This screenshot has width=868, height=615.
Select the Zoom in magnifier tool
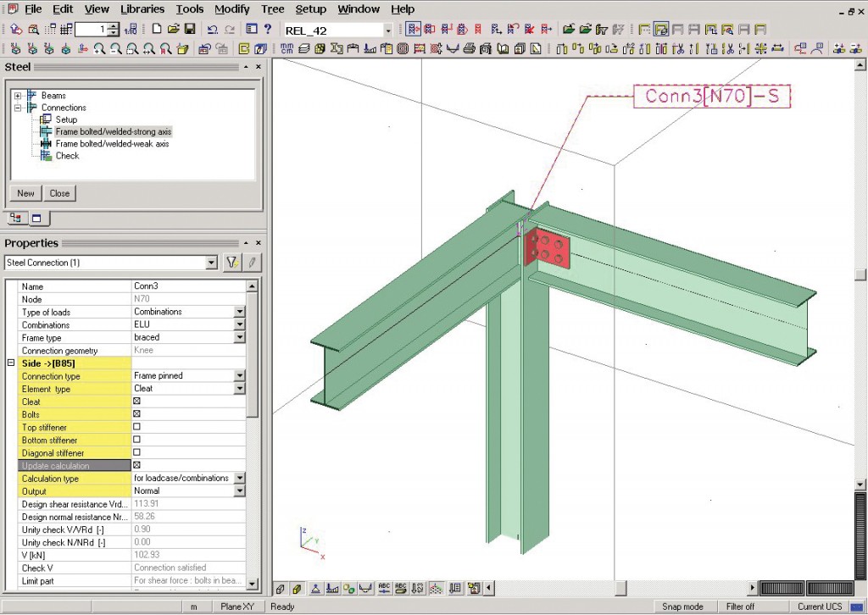pos(99,47)
